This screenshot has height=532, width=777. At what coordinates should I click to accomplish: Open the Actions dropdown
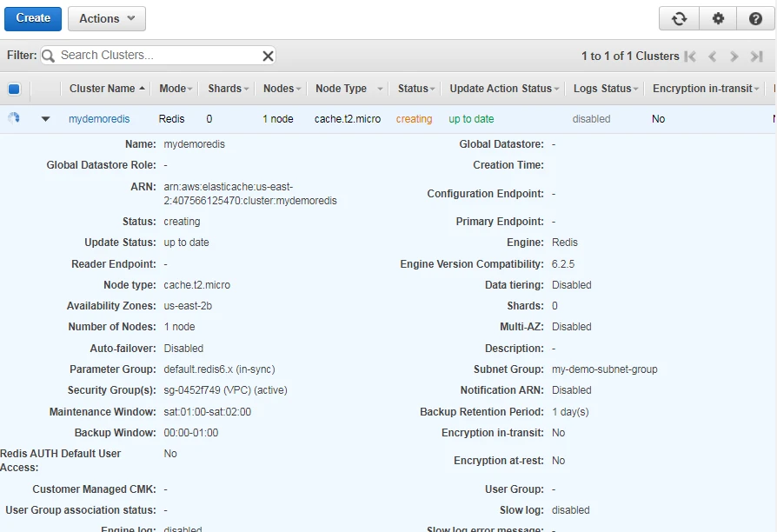pos(106,18)
